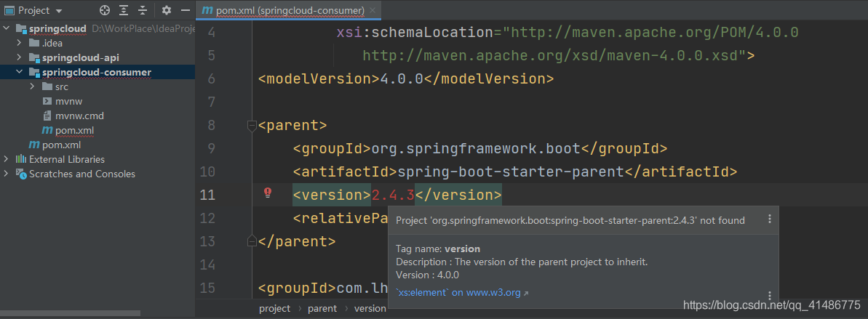Hide the Project tool window with minus icon
This screenshot has height=319, width=868.
click(185, 10)
